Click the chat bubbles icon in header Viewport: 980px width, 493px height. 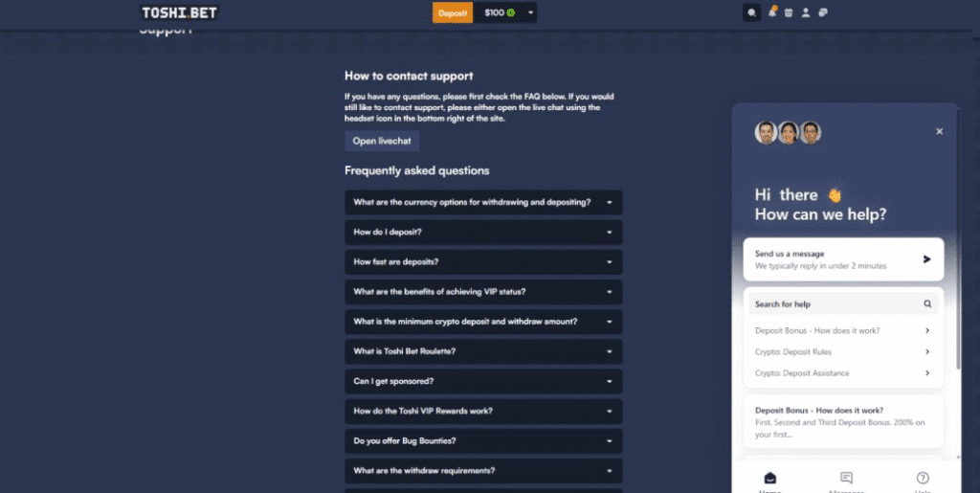point(823,12)
